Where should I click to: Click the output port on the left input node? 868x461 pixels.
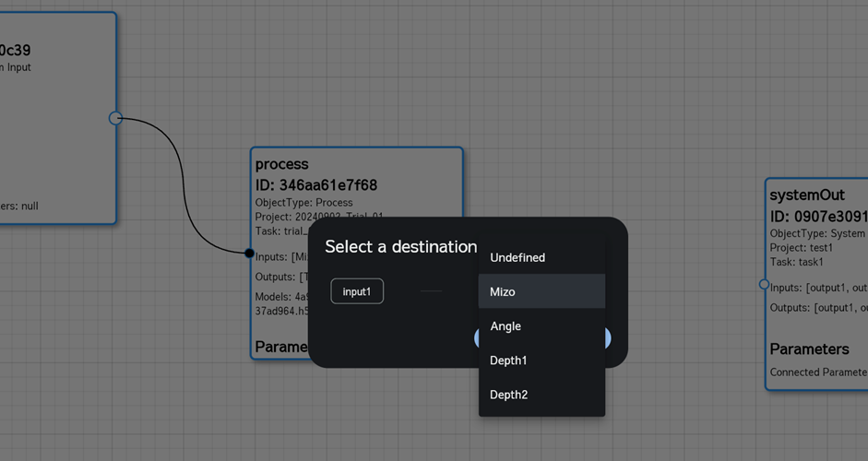click(x=115, y=118)
